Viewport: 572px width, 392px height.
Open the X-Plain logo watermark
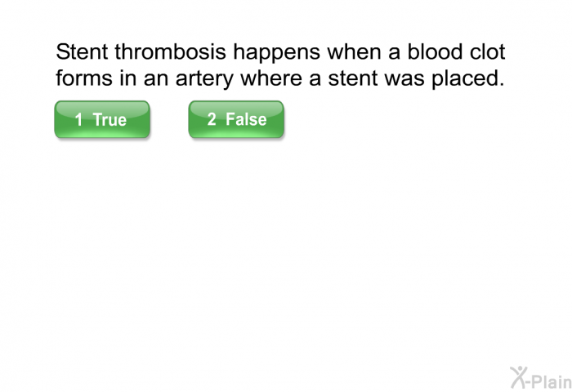tap(541, 378)
